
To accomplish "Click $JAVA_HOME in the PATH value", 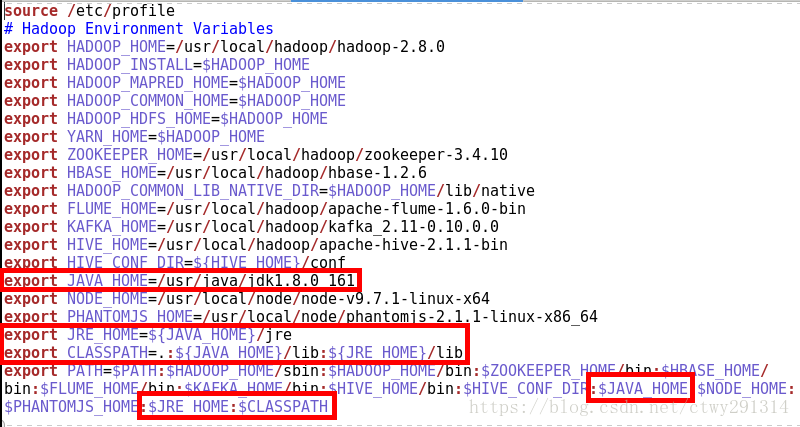I will pos(643,389).
